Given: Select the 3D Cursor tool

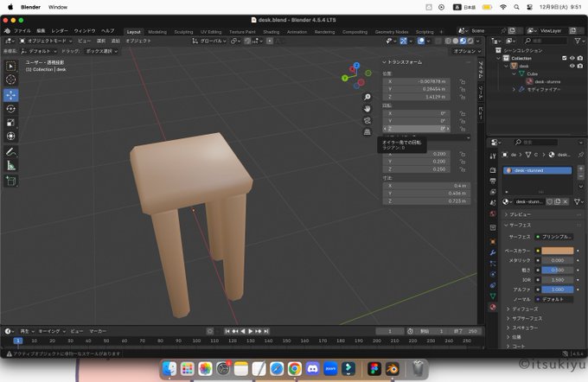Looking at the screenshot, I should [x=11, y=80].
